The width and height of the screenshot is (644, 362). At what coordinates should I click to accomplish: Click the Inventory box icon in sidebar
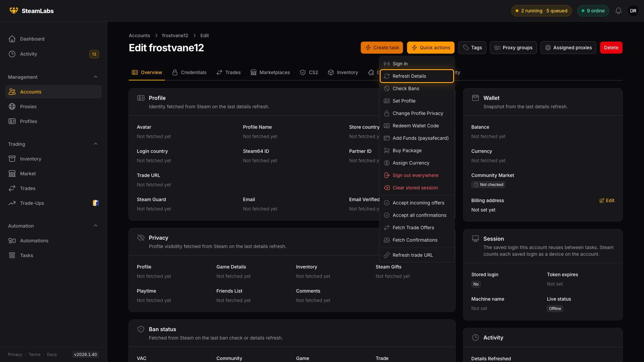click(12, 159)
